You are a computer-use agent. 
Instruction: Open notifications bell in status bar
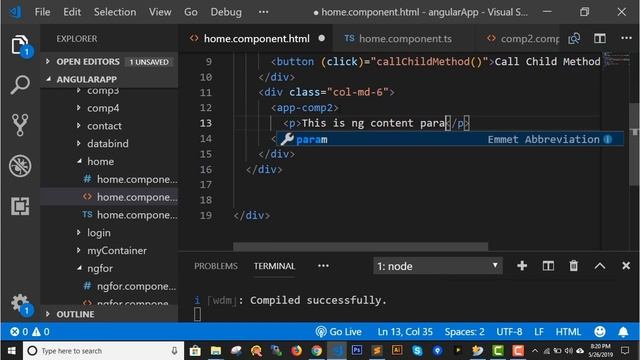tap(623, 331)
